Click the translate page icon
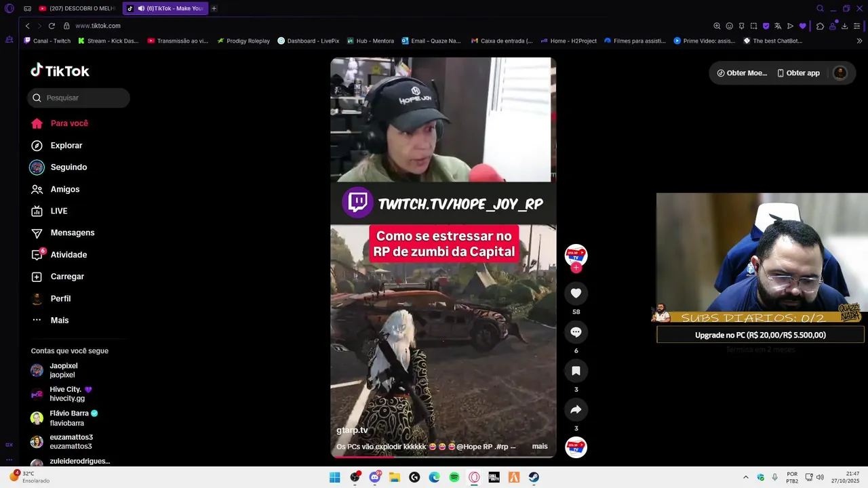The image size is (868, 488). pyautogui.click(x=778, y=26)
